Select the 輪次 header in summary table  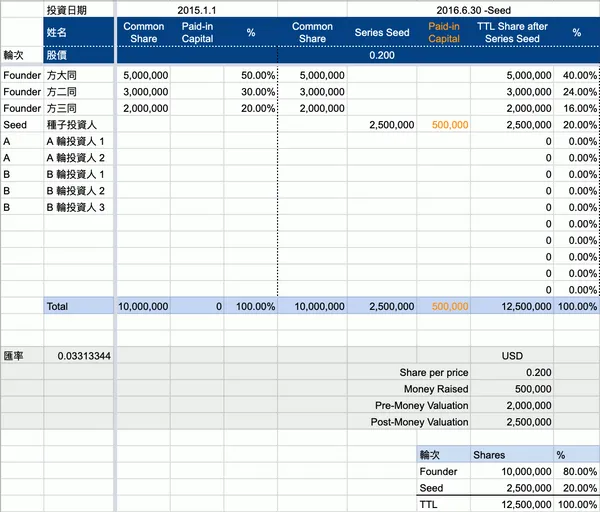(x=443, y=455)
